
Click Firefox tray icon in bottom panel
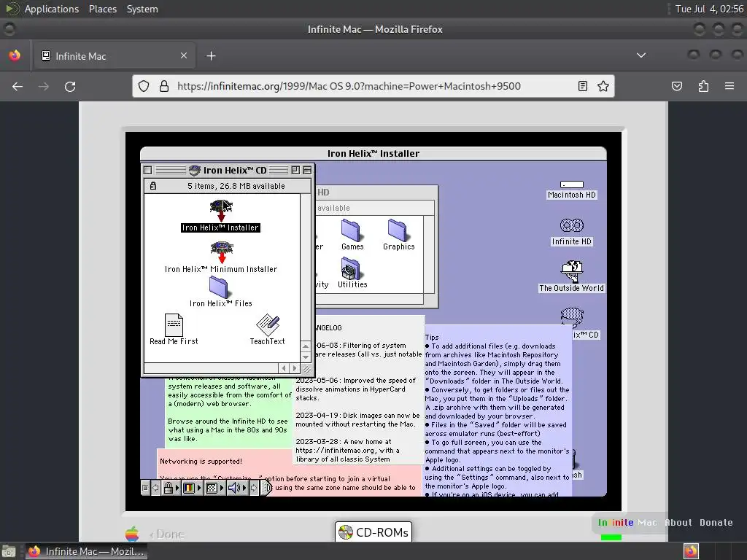(691, 551)
